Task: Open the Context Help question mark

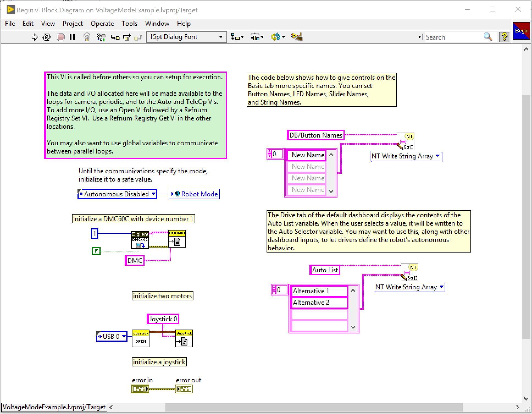Action: [x=505, y=37]
